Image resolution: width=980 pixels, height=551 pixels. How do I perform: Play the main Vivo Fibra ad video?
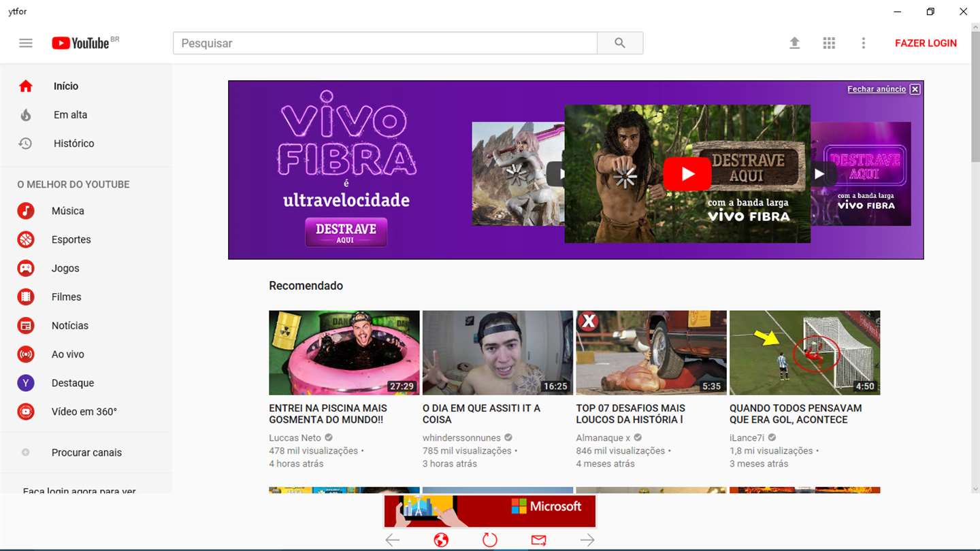coord(687,174)
